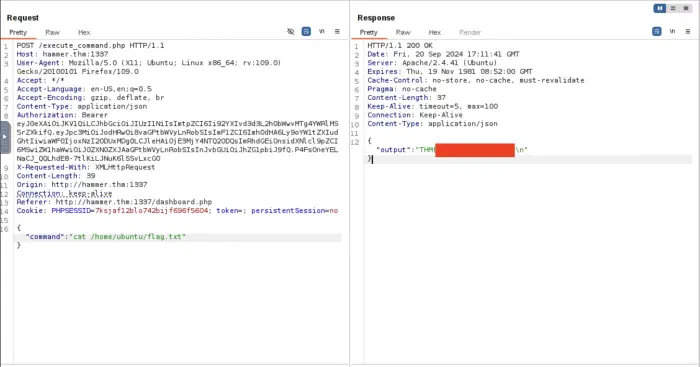Image resolution: width=700 pixels, height=367 pixels.
Task: Click X-Requested-With XMLHttpRequest header
Action: [86, 167]
